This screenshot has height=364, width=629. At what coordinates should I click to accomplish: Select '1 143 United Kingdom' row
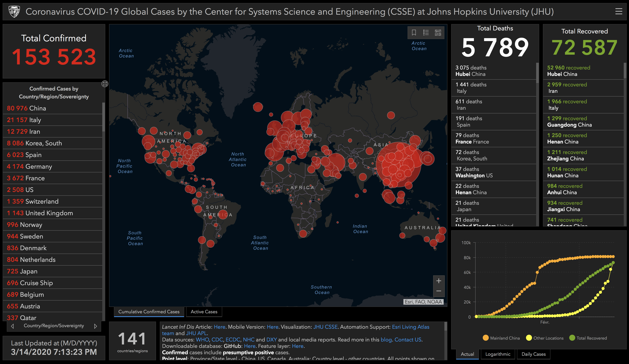click(52, 213)
